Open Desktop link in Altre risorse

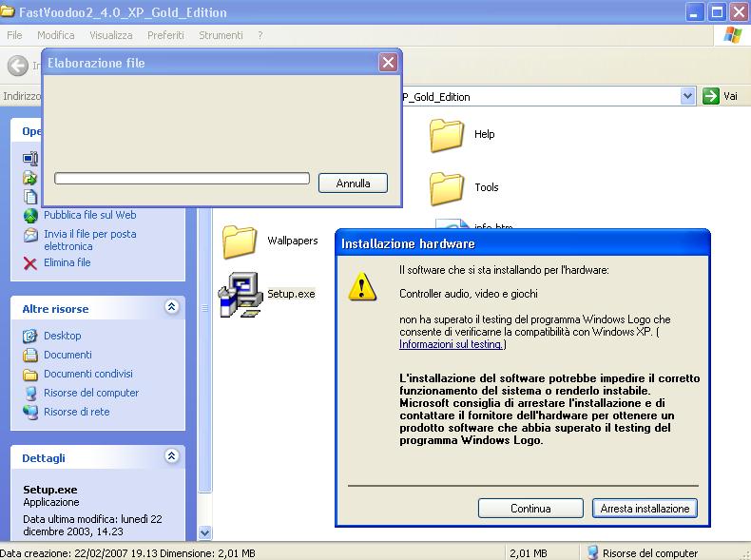(x=62, y=336)
